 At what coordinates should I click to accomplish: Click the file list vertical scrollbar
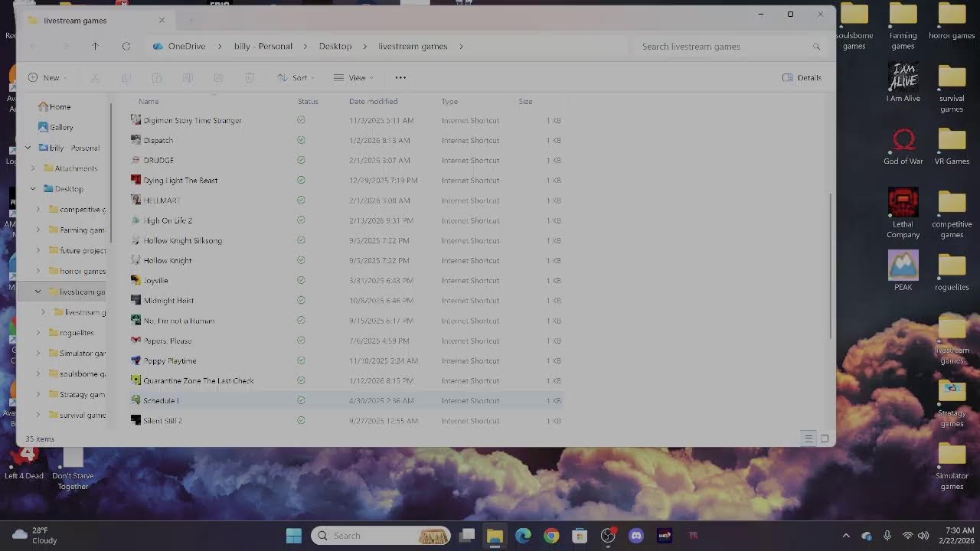click(x=831, y=266)
